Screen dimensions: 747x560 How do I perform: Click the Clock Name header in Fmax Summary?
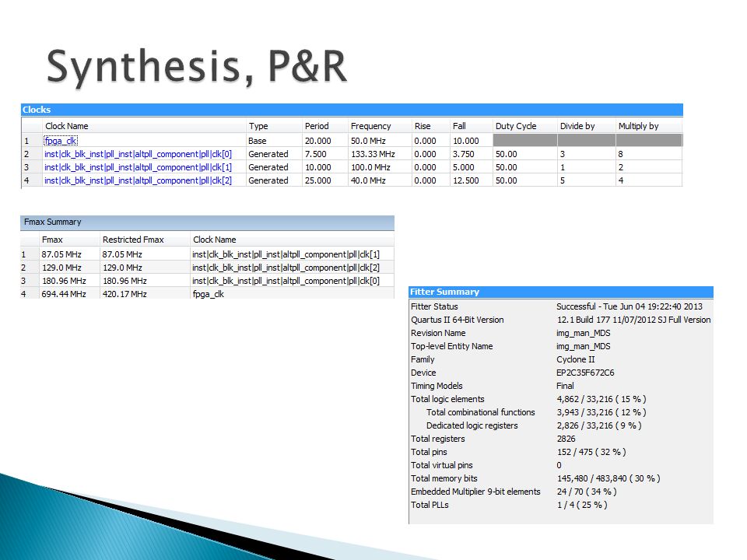pos(215,240)
